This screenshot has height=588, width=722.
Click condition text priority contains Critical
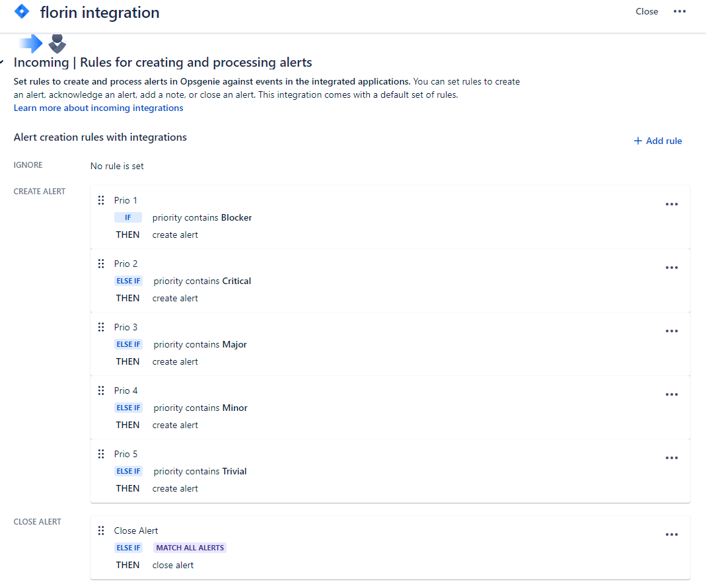(x=202, y=281)
